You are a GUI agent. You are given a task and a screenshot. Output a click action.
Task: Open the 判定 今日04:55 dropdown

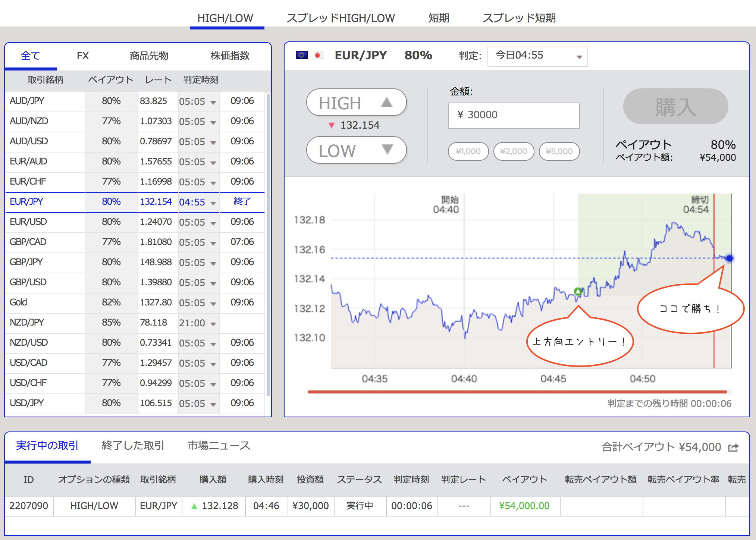[537, 57]
